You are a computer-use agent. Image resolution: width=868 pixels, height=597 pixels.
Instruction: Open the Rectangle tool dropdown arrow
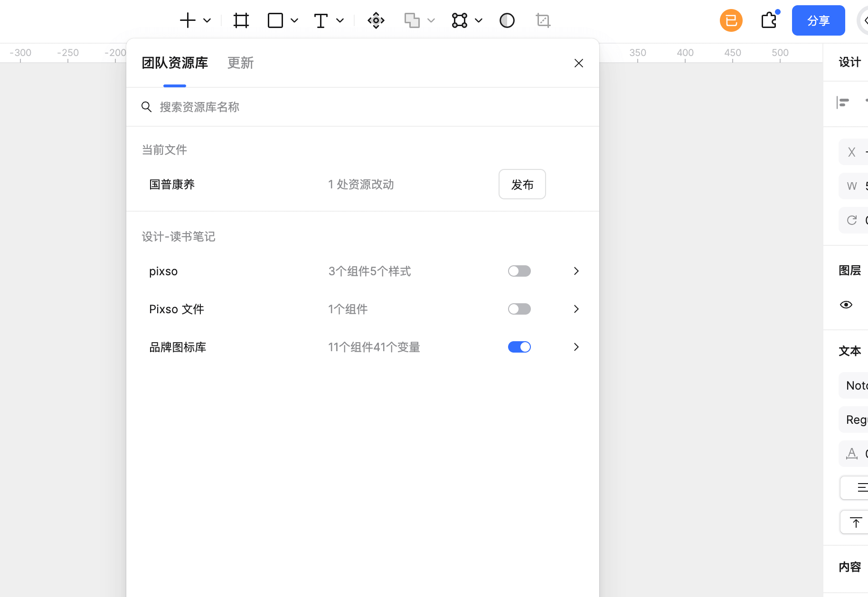[294, 20]
